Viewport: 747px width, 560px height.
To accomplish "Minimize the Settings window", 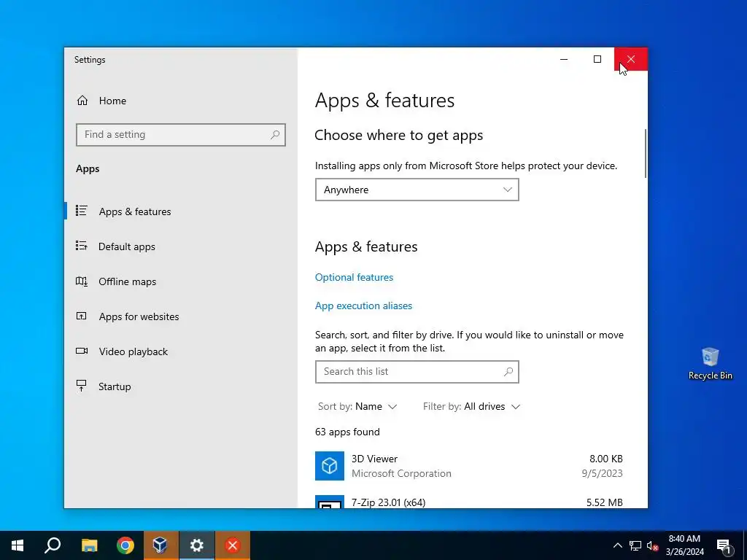I will point(564,59).
